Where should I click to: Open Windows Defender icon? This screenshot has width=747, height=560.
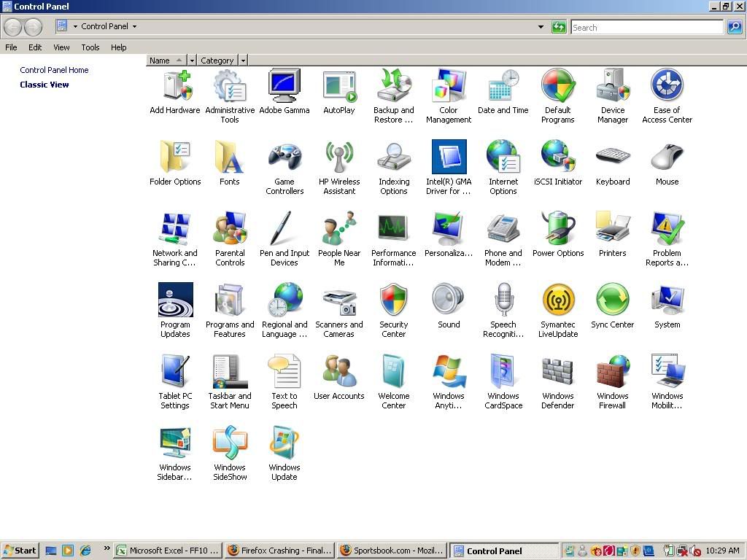558,371
